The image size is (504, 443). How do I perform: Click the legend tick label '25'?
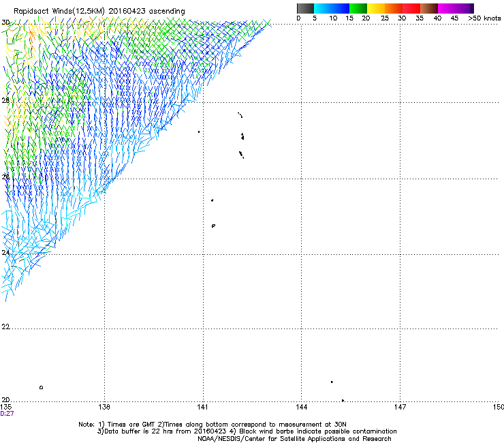[x=385, y=18]
